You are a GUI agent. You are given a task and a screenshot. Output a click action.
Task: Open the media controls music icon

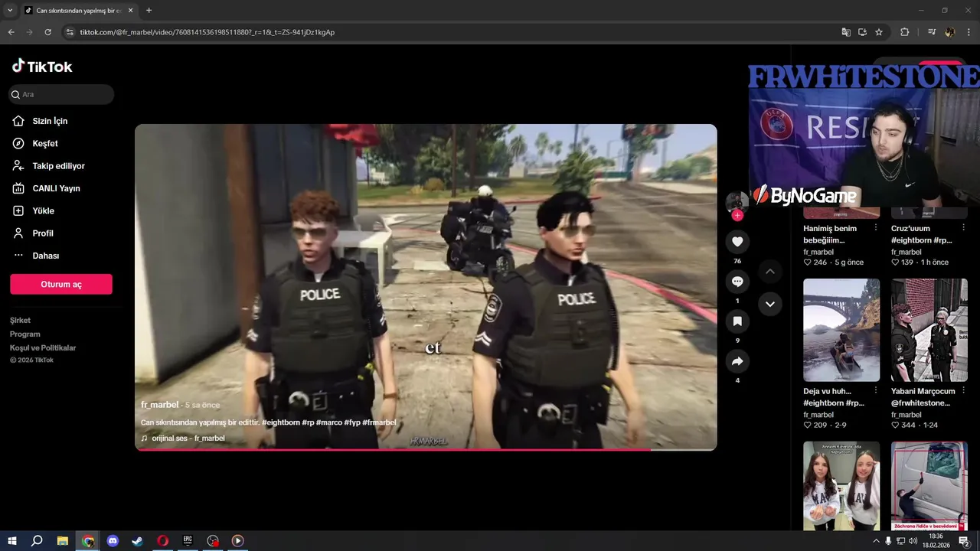[x=932, y=32]
